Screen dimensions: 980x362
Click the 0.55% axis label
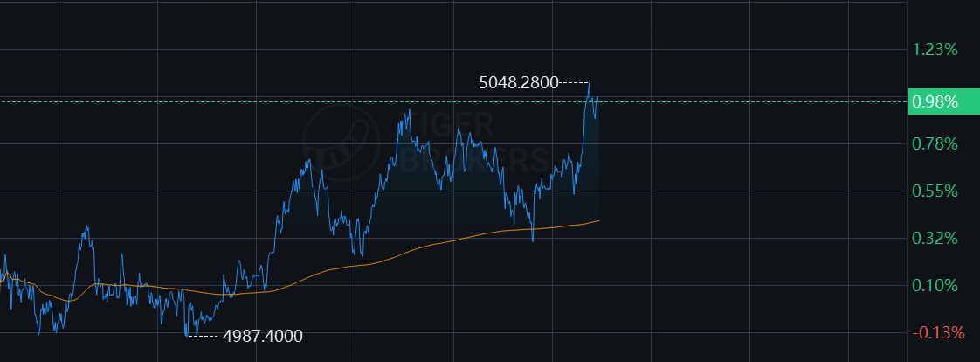coord(935,191)
